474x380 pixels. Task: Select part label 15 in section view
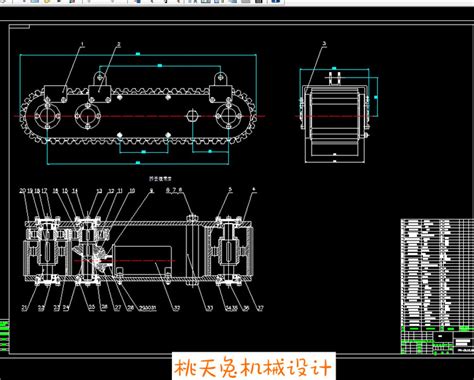click(65, 191)
